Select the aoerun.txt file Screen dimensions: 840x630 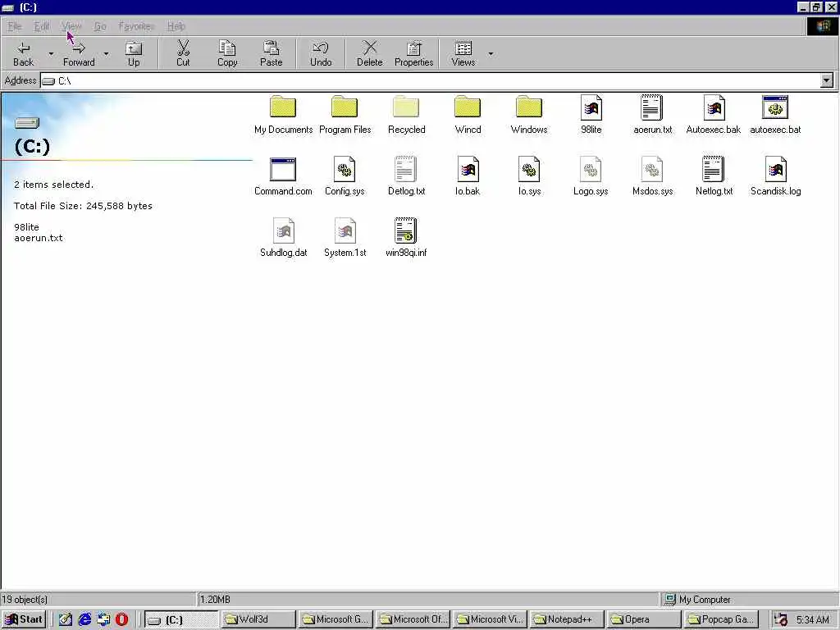(652, 115)
